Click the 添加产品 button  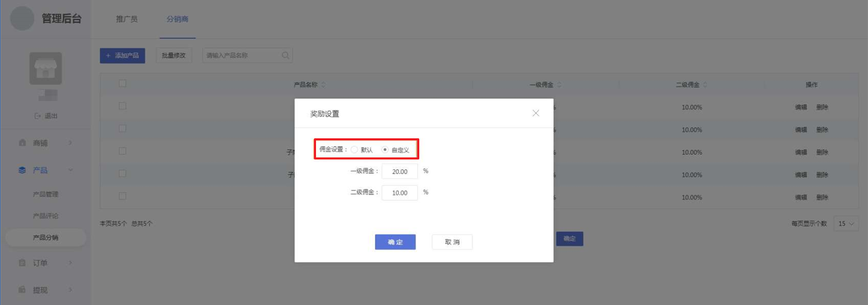pyautogui.click(x=122, y=55)
